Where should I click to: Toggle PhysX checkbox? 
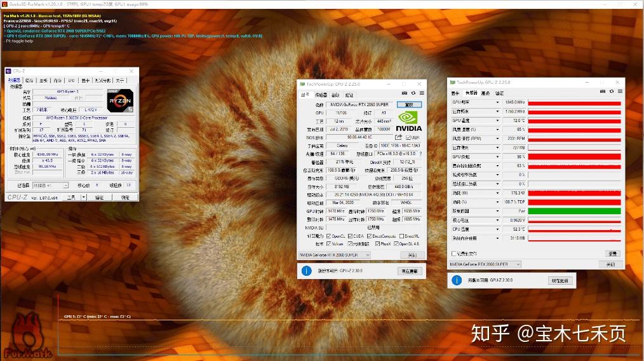377,244
